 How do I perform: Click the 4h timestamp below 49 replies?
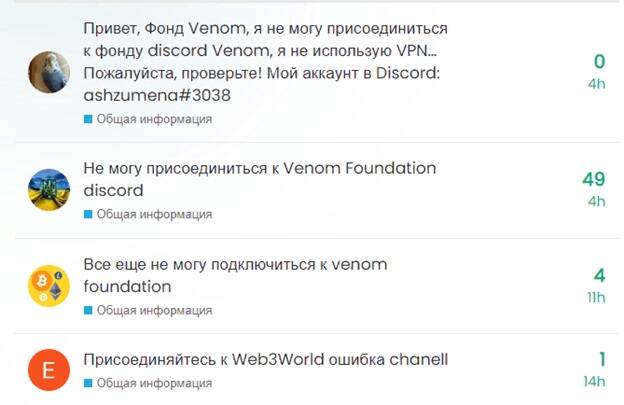point(597,202)
